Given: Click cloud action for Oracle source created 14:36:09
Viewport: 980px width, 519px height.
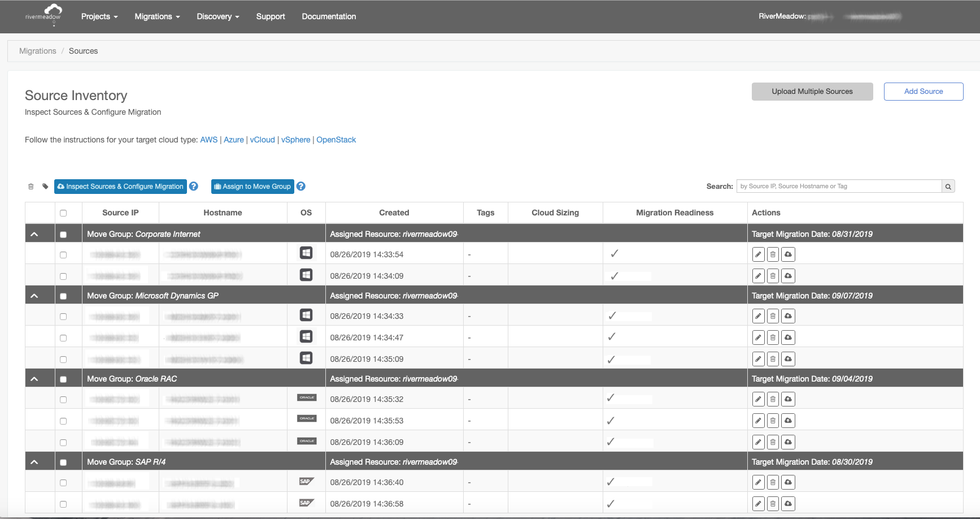Looking at the screenshot, I should [x=788, y=442].
